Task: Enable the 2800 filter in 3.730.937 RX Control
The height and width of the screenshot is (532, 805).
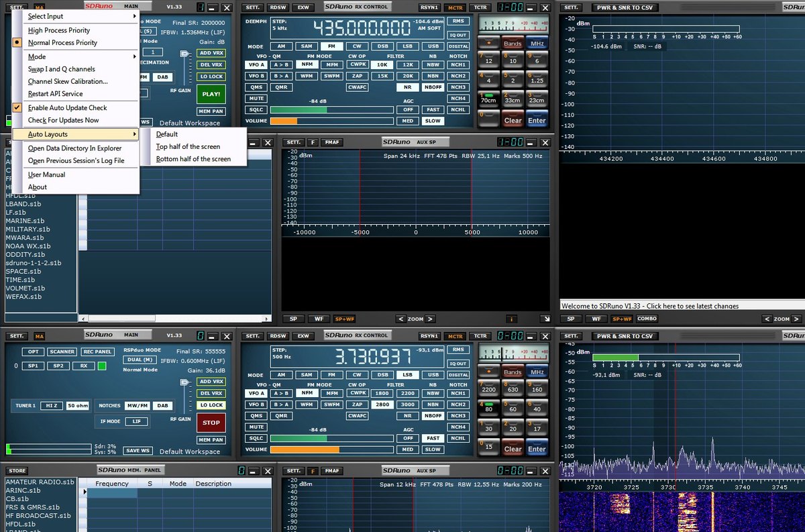Action: pos(382,405)
